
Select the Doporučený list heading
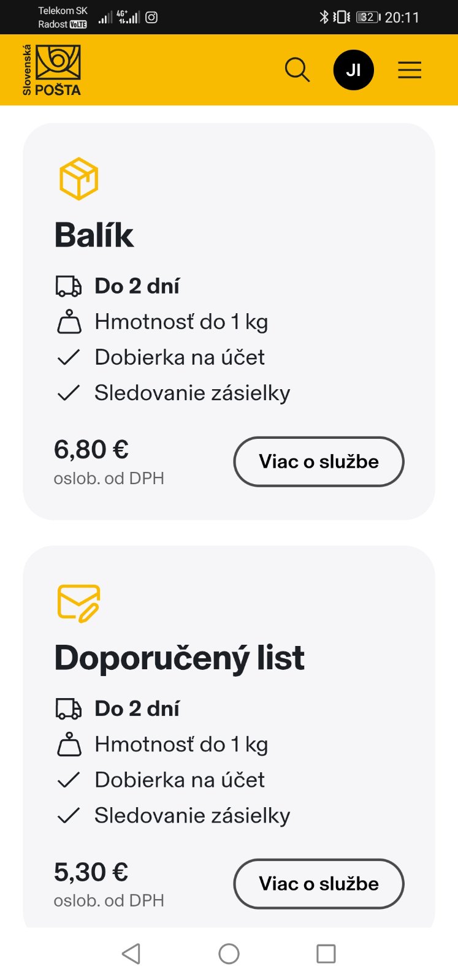179,658
